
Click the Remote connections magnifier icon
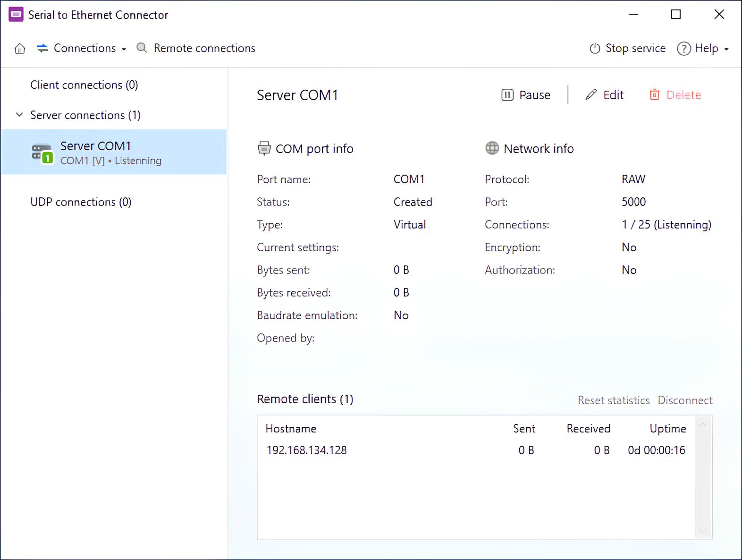[x=142, y=48]
